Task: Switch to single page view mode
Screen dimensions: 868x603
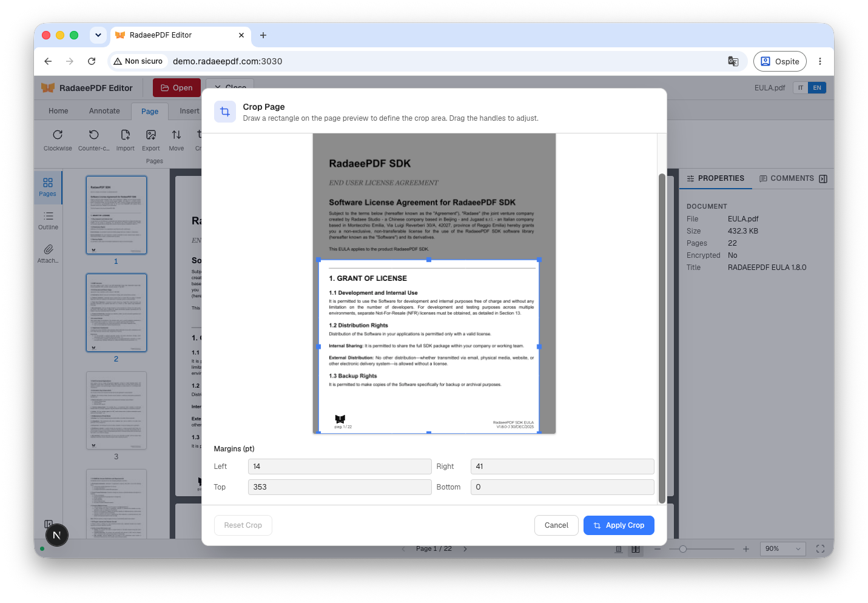Action: coord(619,549)
